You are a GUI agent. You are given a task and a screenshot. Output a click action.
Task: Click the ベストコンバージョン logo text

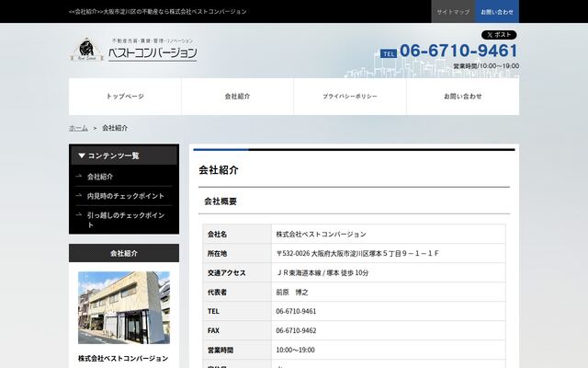(x=153, y=53)
